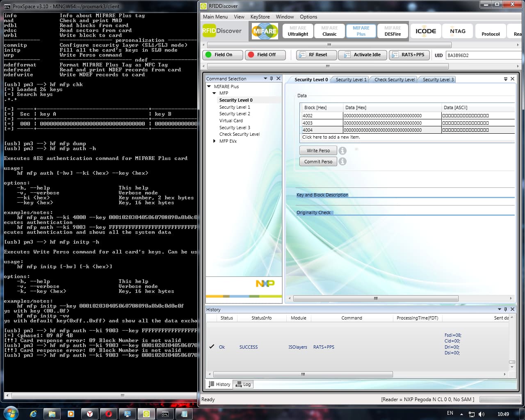
Task: Collapse the MFP tree node
Action: click(215, 93)
